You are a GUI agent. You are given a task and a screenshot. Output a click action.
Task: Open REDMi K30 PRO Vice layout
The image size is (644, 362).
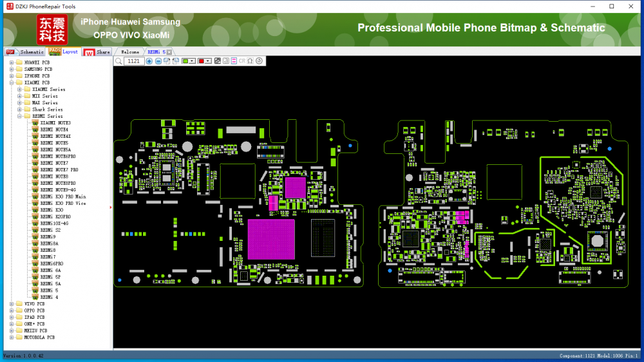click(63, 204)
